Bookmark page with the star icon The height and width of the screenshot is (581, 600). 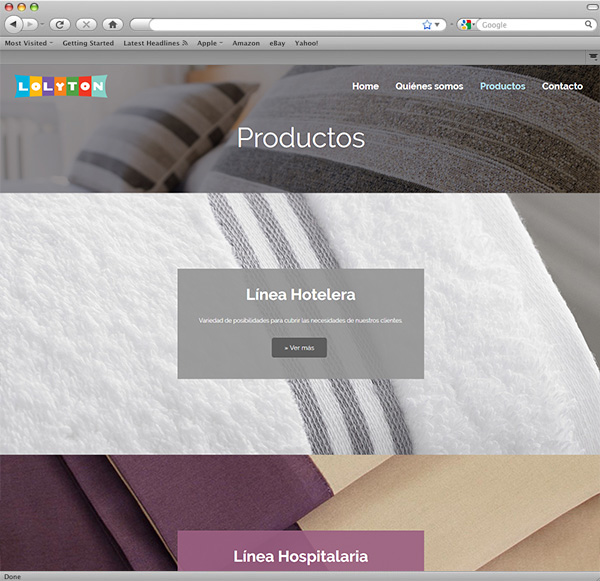pyautogui.click(x=427, y=24)
